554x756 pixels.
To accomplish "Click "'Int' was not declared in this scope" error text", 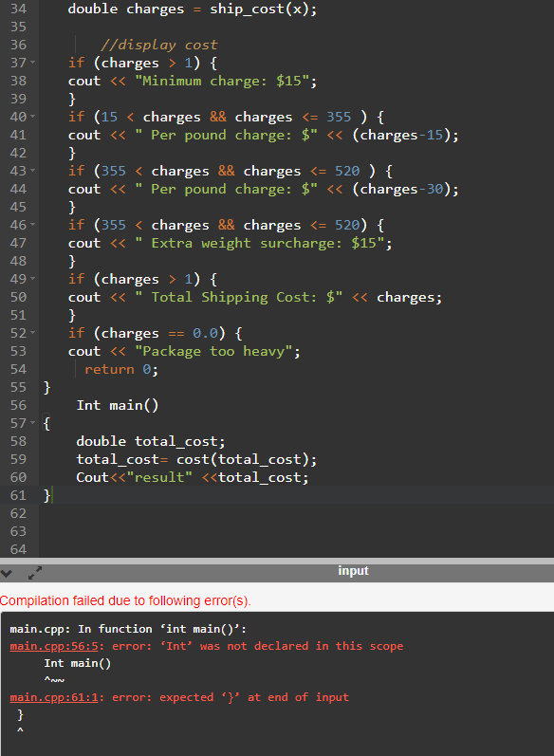I will pos(282,646).
